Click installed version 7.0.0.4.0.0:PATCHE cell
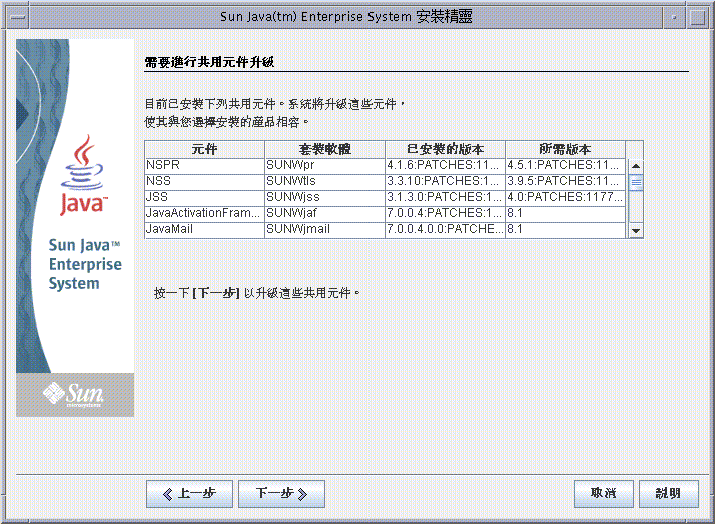Viewport: 715px width, 524px height. click(x=446, y=229)
